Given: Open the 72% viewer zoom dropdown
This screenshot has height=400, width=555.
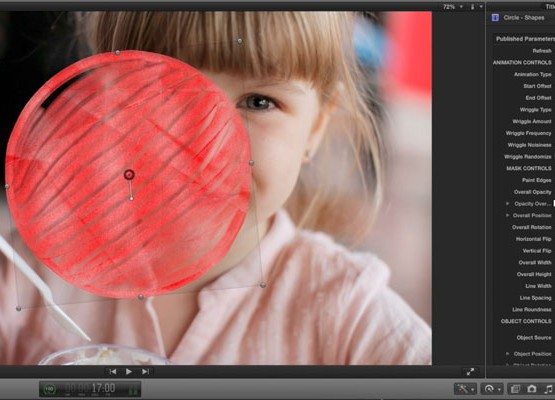Looking at the screenshot, I should (453, 7).
